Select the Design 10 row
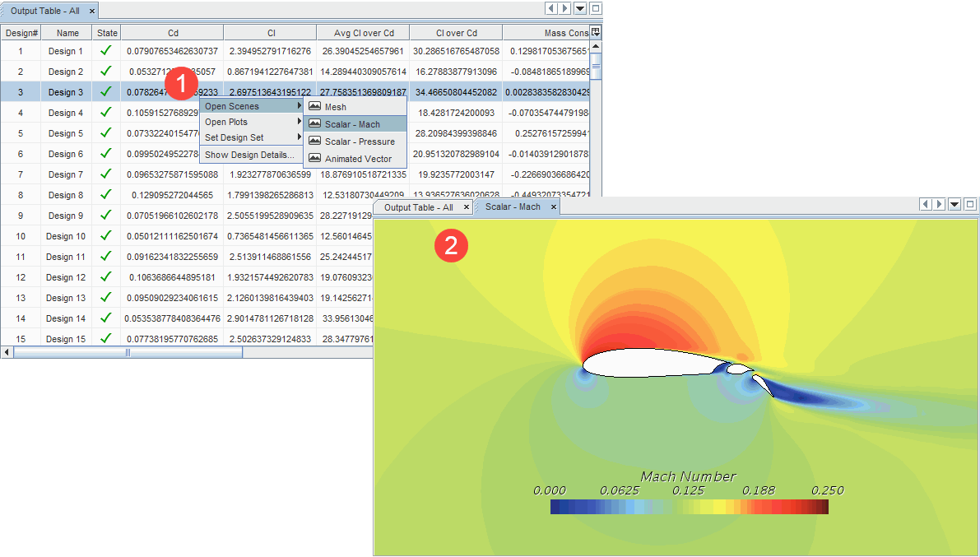The width and height of the screenshot is (980, 557). click(x=65, y=236)
